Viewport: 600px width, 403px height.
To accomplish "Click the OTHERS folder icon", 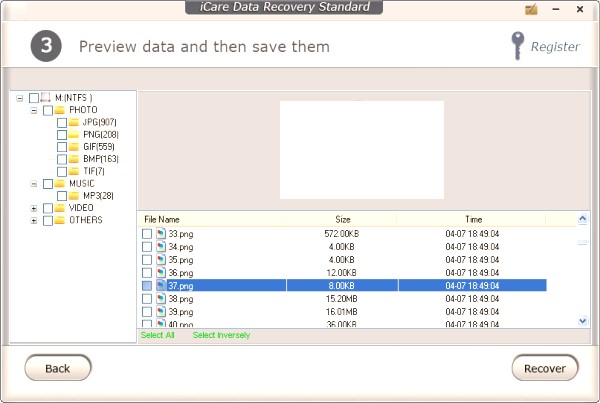I will [59, 220].
